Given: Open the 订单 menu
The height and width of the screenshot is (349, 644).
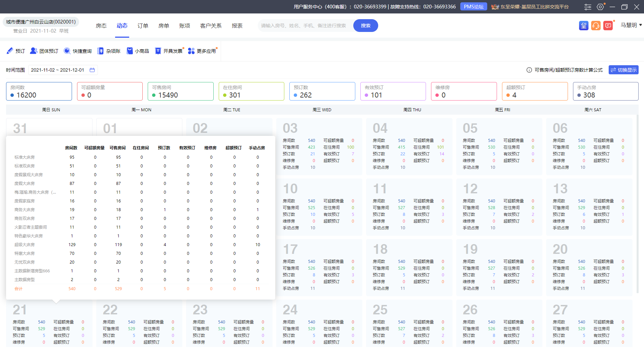Looking at the screenshot, I should [143, 26].
